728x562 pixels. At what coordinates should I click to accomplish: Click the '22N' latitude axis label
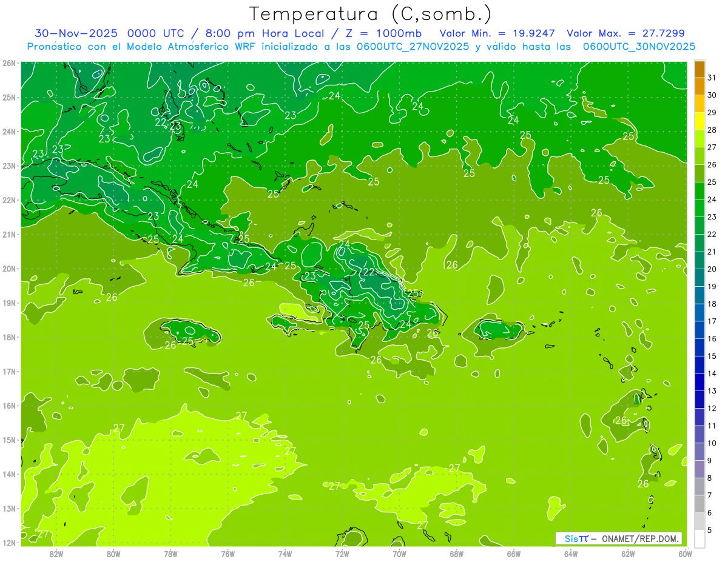tap(8, 200)
